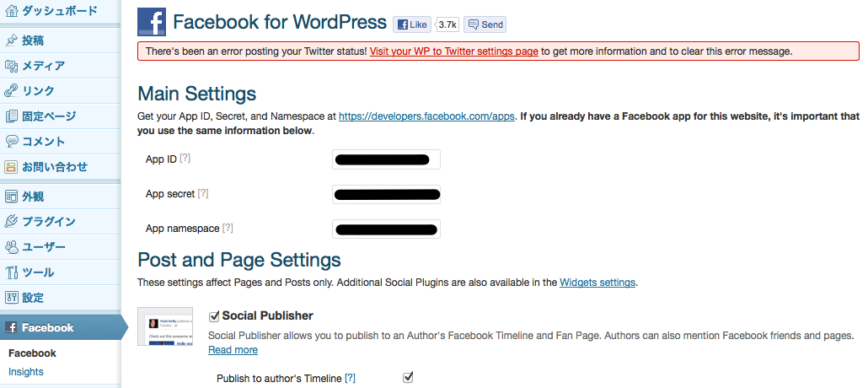Click the Social Publisher preview thumbnail

pyautogui.click(x=165, y=326)
